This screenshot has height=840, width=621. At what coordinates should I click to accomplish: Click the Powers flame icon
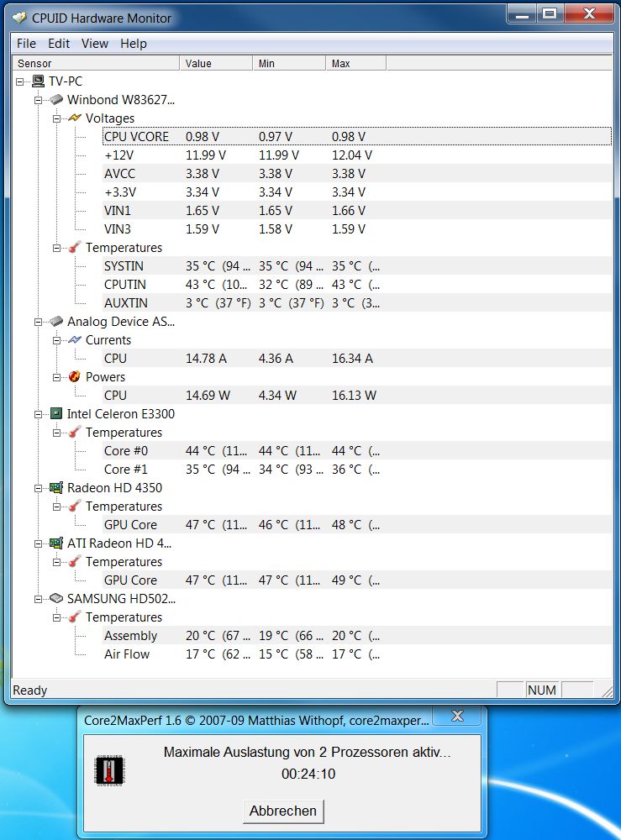75,376
